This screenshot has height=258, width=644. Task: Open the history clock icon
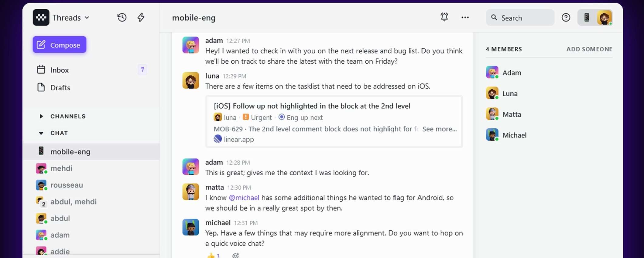coord(122,17)
